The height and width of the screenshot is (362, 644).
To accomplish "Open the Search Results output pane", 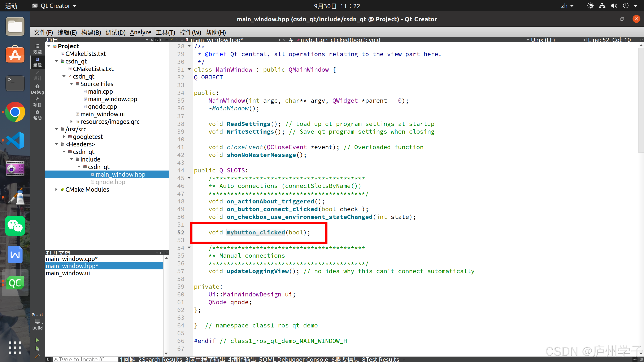I will pos(160,359).
